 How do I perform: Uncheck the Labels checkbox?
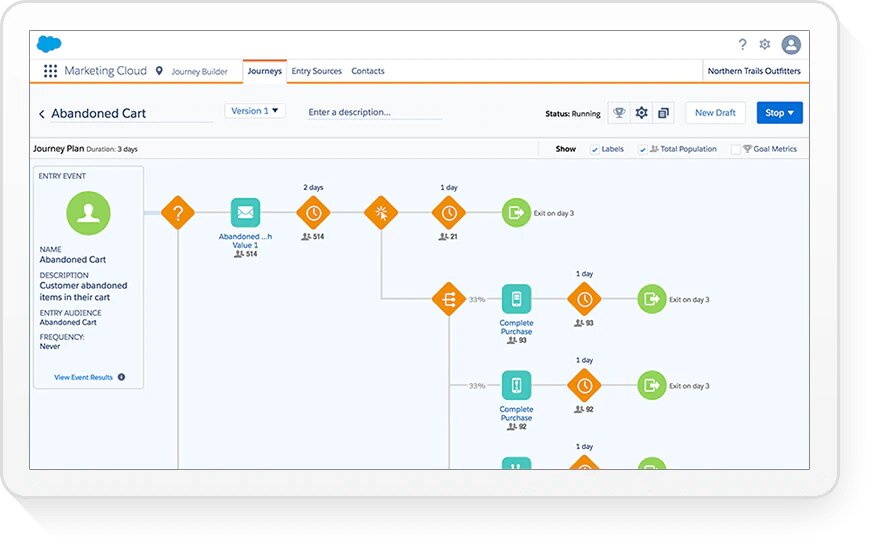[x=595, y=149]
